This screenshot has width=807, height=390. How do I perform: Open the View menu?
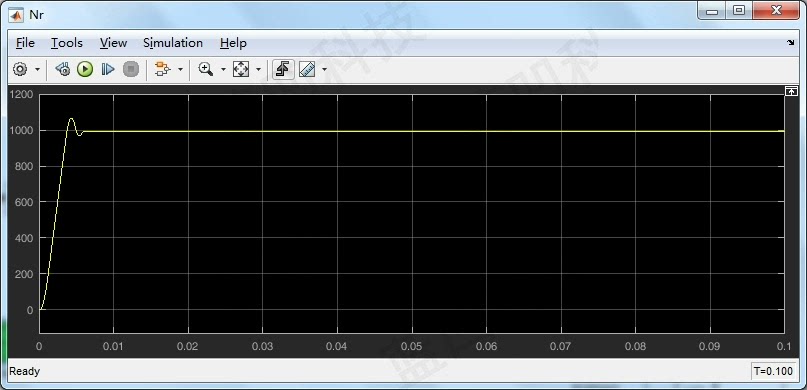tap(113, 43)
